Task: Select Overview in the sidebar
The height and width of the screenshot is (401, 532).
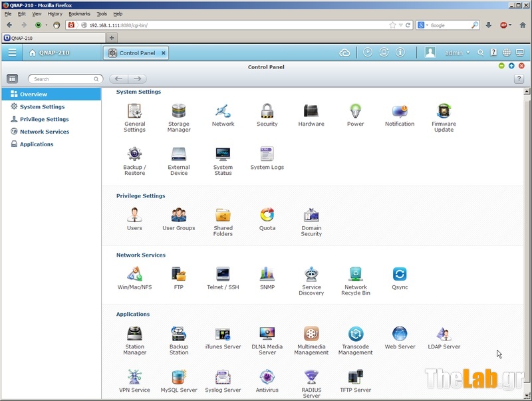Action: [x=51, y=94]
